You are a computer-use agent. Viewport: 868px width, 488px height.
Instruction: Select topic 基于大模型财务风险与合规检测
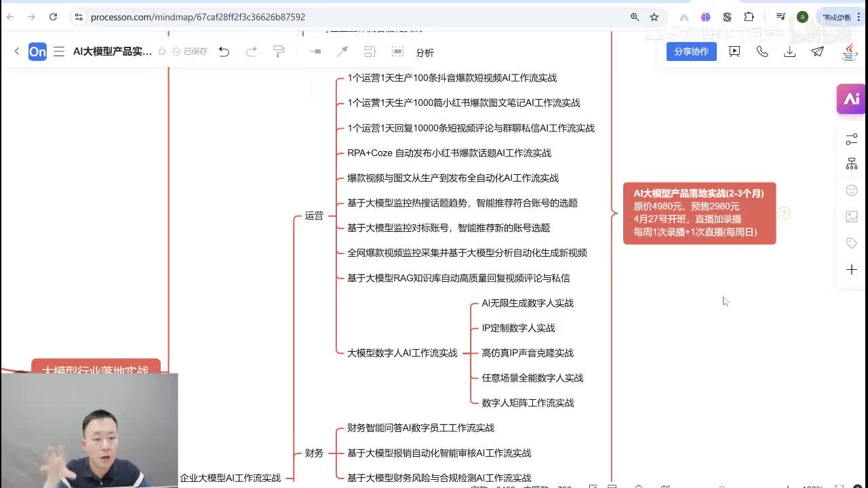(439, 479)
